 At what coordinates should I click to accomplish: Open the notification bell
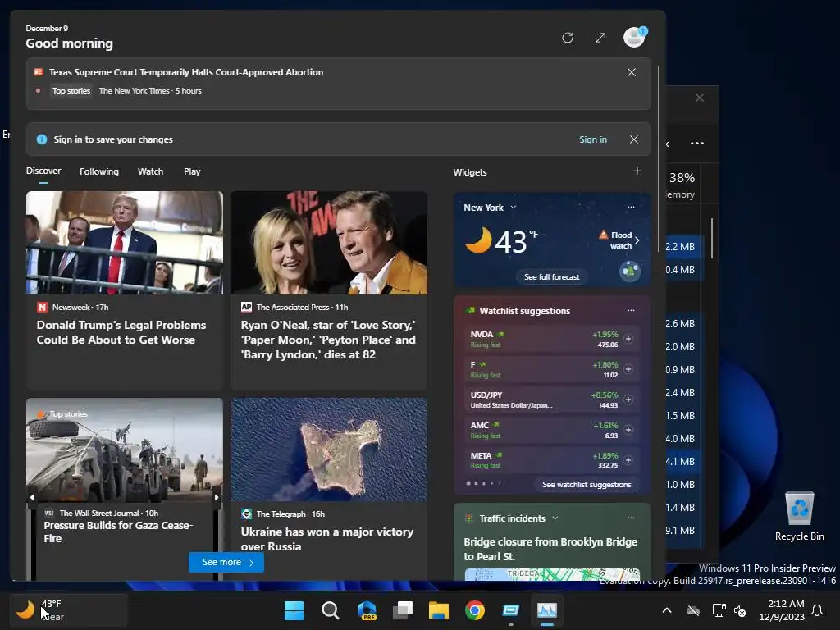click(818, 610)
